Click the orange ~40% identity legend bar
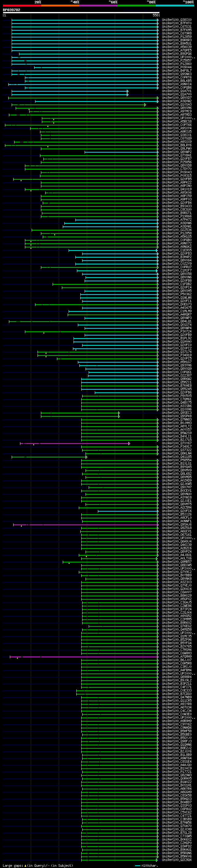This screenshot has height=868, width=197. click(60, 6)
